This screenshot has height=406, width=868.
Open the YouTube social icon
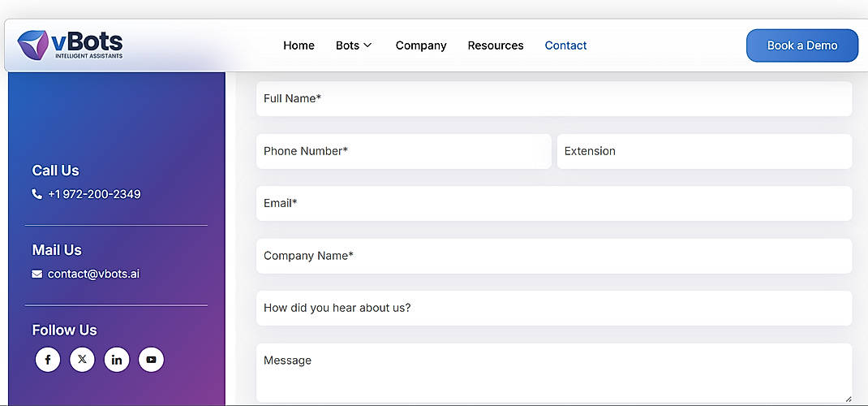[x=151, y=360]
